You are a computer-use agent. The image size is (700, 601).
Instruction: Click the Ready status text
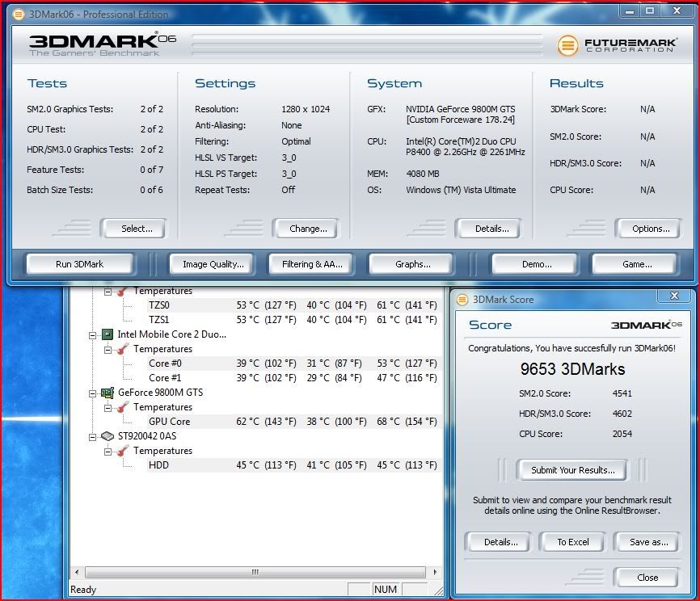(x=83, y=590)
